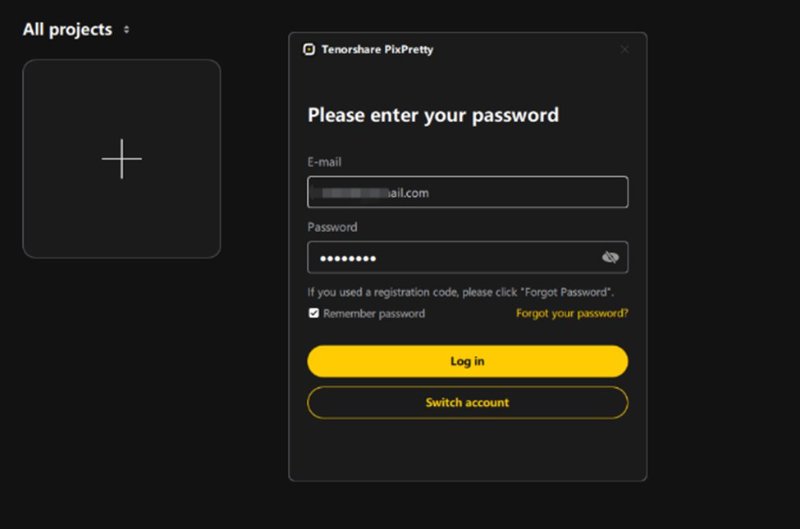Show password using the eye icon
800x529 pixels.
click(610, 258)
